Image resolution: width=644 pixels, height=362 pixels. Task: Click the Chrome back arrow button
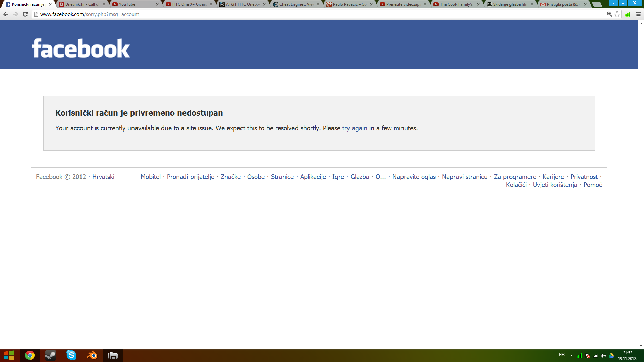coord(6,14)
